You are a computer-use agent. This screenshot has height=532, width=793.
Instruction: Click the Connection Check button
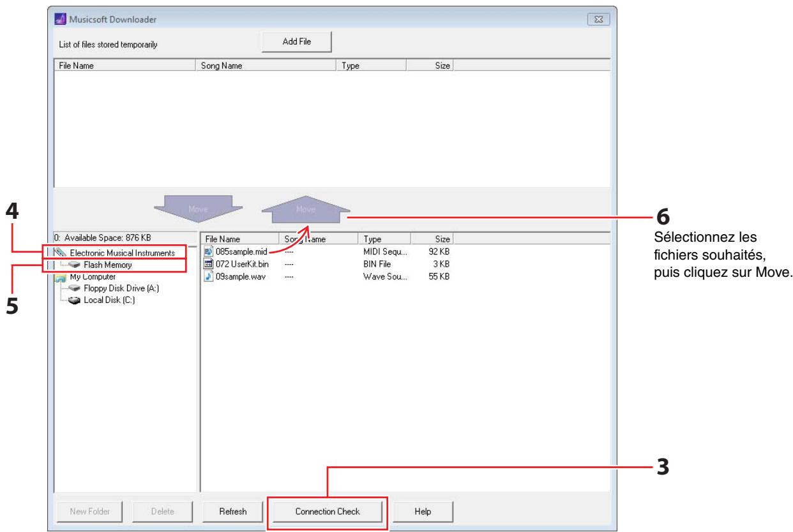[x=328, y=512]
